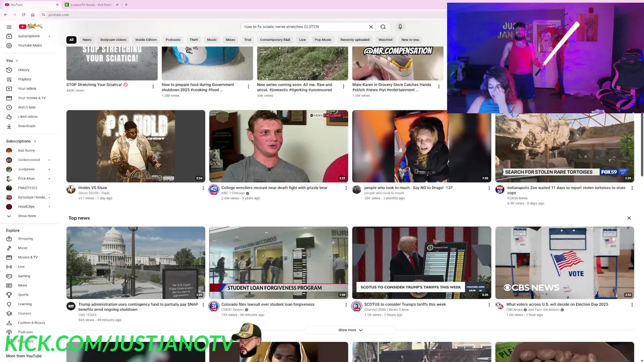Image resolution: width=644 pixels, height=362 pixels.
Task: Select the All filter chip
Action: (71, 40)
